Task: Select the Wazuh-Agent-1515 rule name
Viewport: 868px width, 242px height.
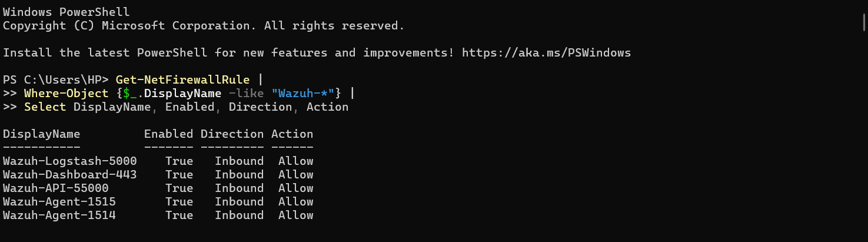Action: point(59,202)
